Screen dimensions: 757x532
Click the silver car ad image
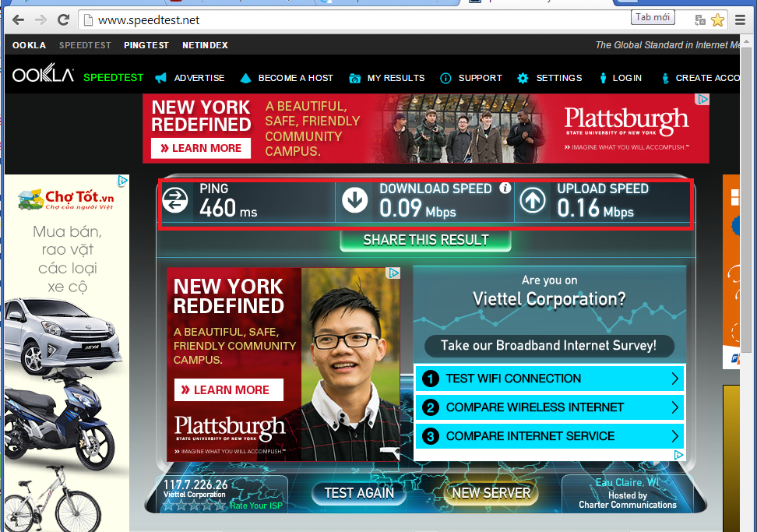coord(62,336)
